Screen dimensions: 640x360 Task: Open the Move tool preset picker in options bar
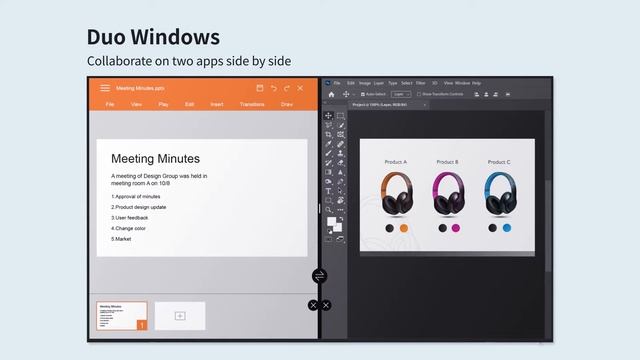click(354, 94)
